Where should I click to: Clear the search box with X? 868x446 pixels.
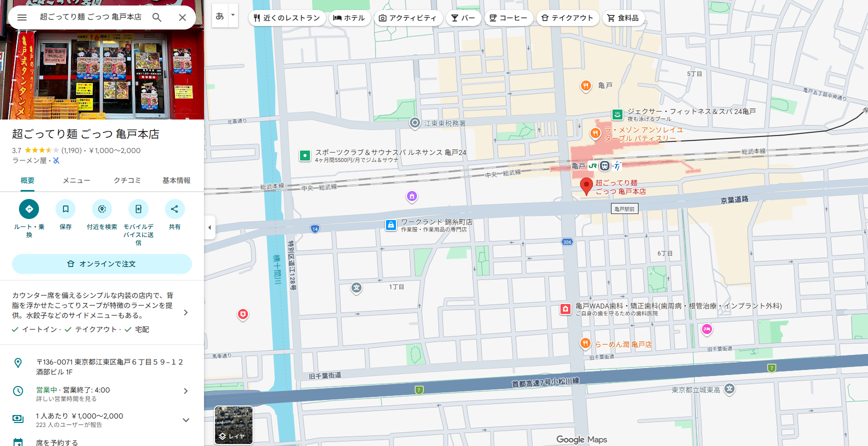click(x=182, y=17)
